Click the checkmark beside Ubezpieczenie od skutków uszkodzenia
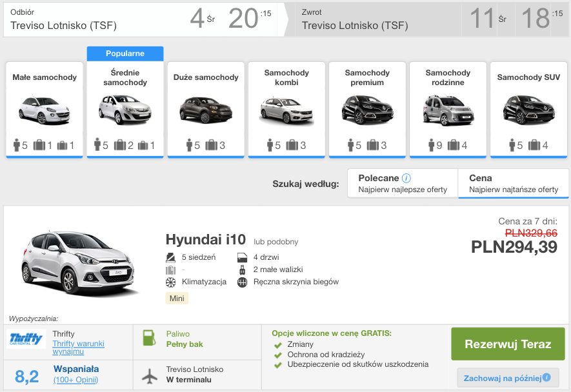The image size is (571, 392). coord(278,365)
